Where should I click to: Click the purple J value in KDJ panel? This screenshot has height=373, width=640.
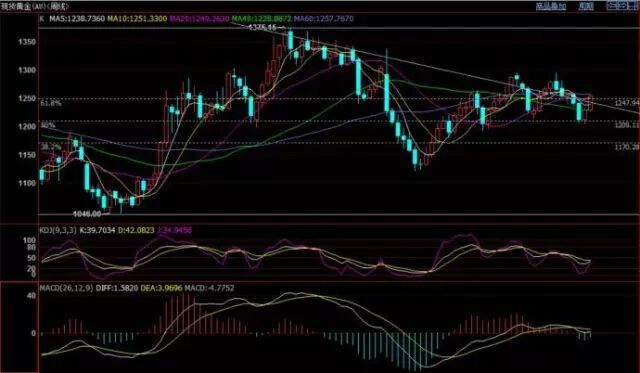click(x=174, y=230)
